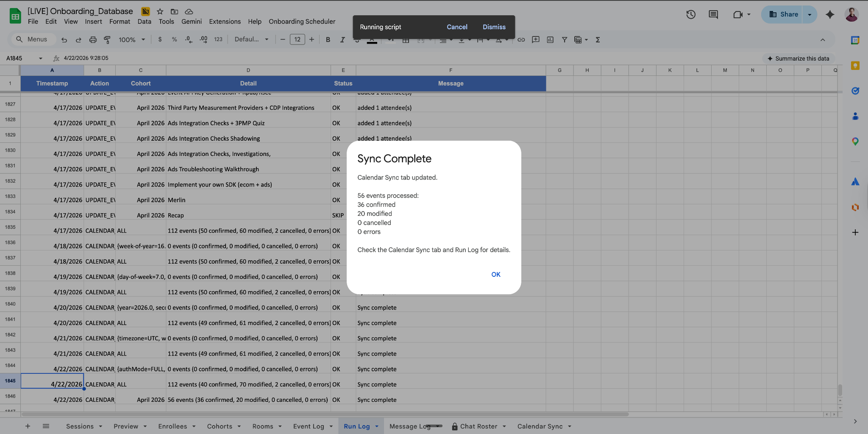Open Google Keep side panel icon
The image size is (868, 434).
click(x=855, y=66)
